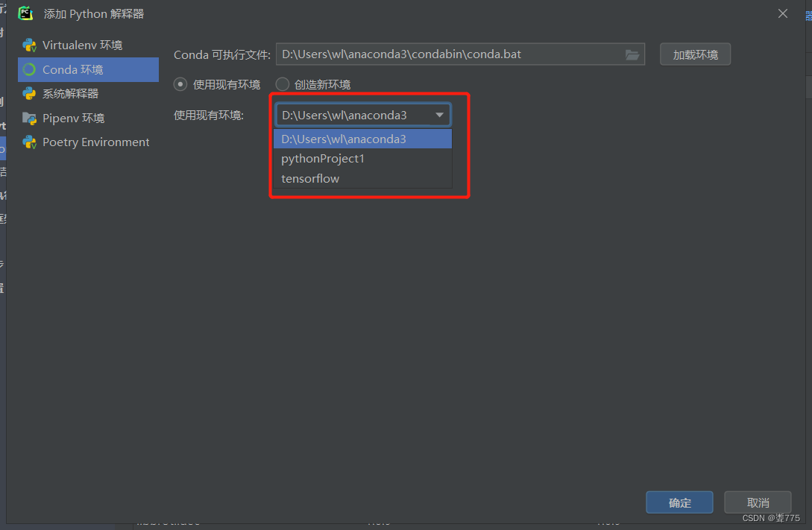Select the 使用现有环境 radio button

click(180, 84)
